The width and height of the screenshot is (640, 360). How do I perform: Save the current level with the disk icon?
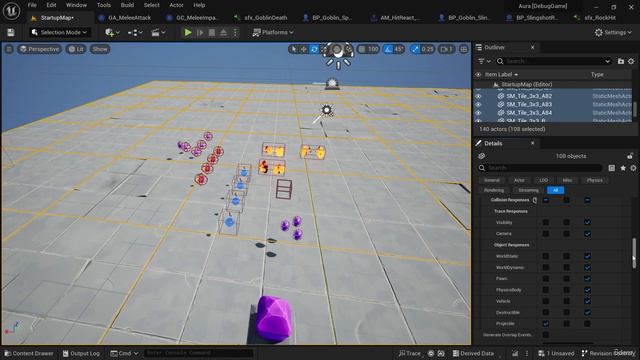click(x=11, y=32)
